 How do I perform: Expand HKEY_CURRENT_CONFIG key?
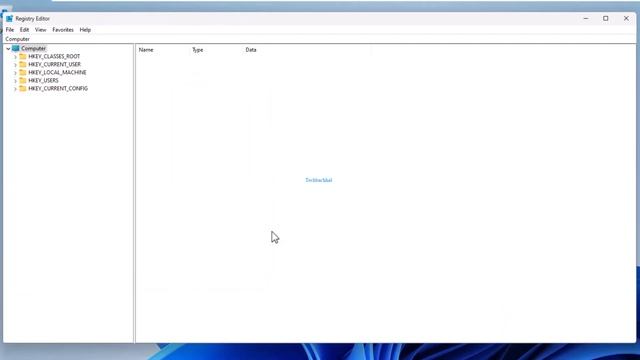tap(16, 89)
